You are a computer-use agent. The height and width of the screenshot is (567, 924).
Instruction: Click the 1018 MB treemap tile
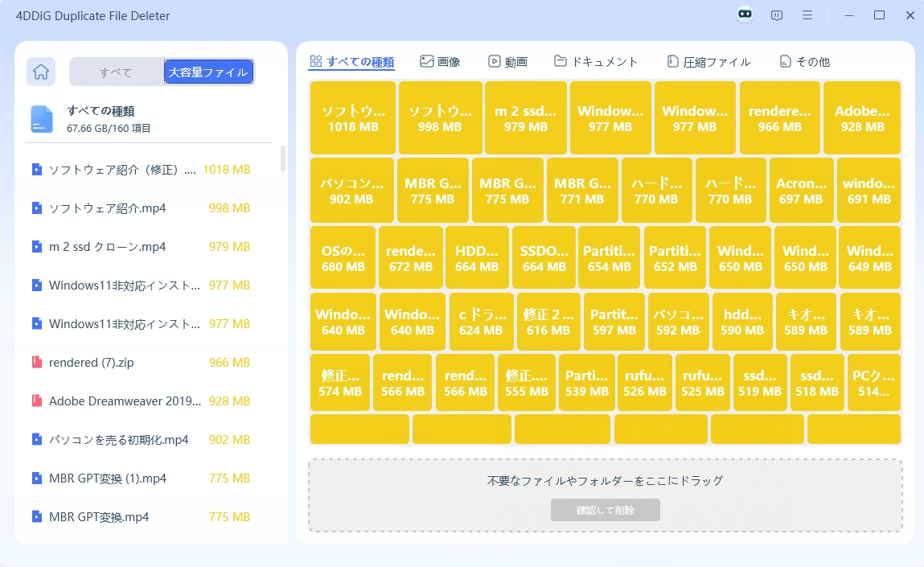(353, 118)
